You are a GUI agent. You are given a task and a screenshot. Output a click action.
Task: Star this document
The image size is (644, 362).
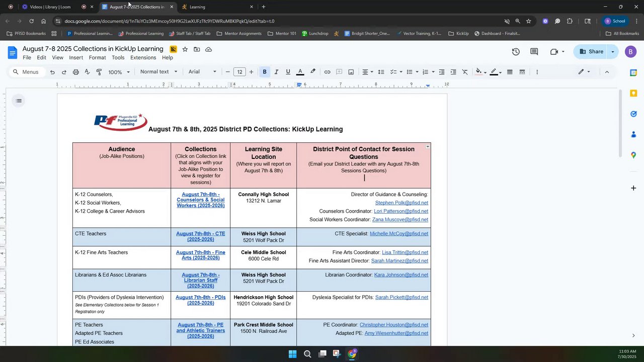pyautogui.click(x=185, y=49)
